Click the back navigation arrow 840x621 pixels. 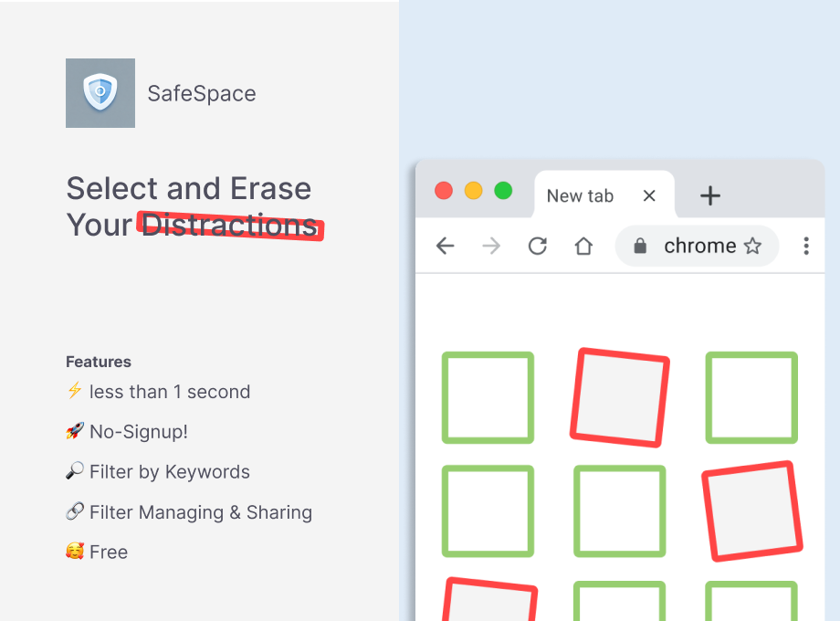click(445, 246)
